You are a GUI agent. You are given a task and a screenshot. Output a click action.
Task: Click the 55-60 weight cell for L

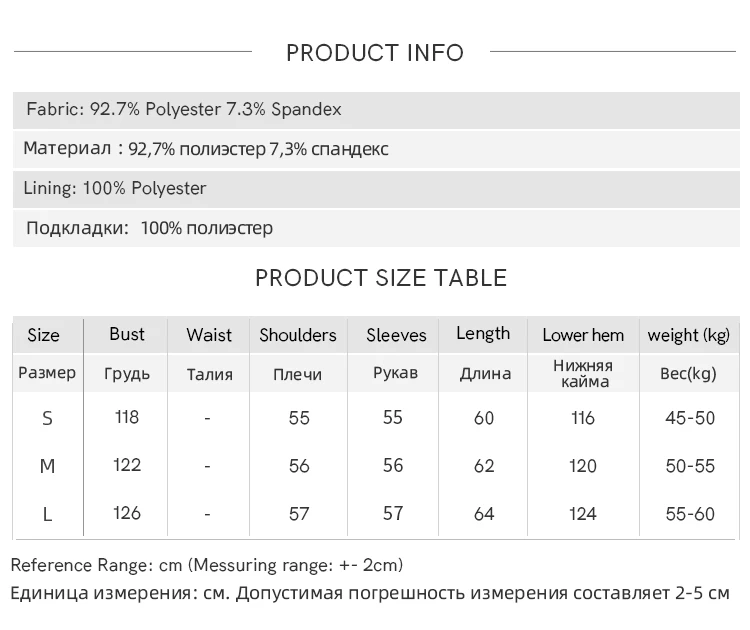[x=690, y=514]
